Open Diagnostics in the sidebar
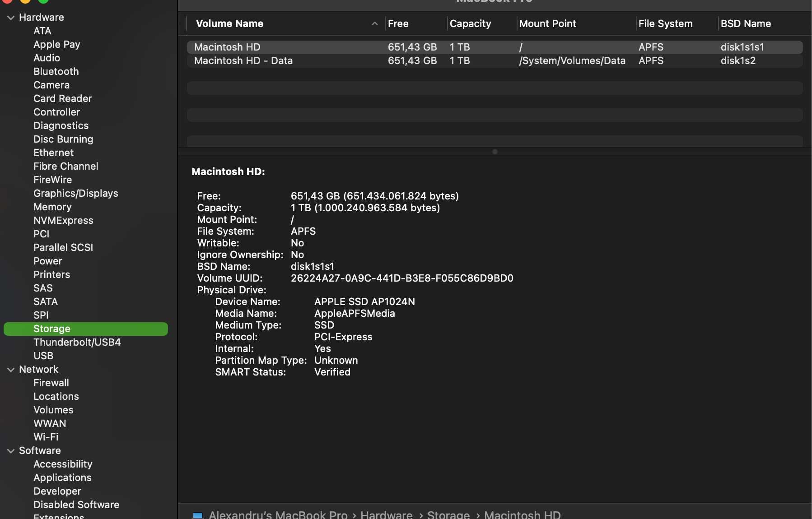 [x=61, y=125]
